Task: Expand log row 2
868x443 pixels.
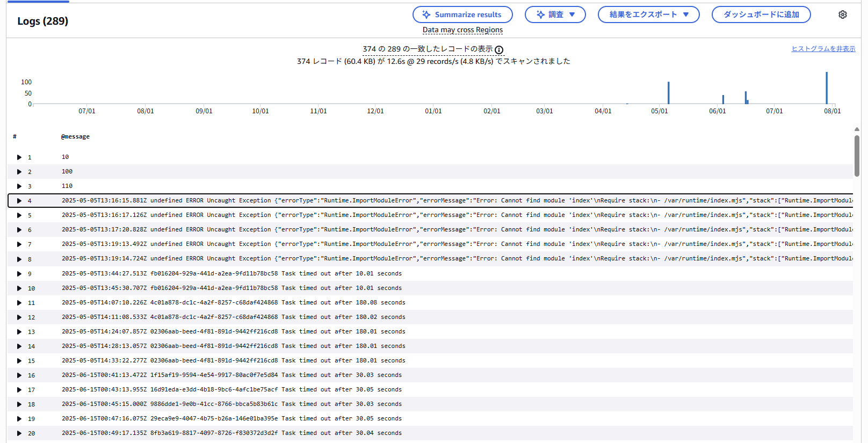Action: click(x=19, y=172)
